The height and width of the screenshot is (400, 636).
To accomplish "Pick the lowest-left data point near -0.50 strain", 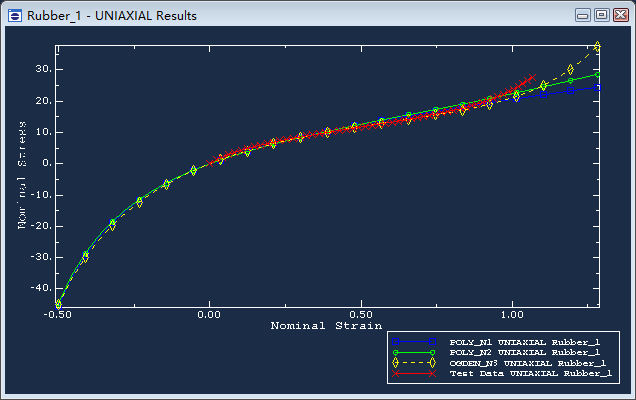I will tap(58, 304).
